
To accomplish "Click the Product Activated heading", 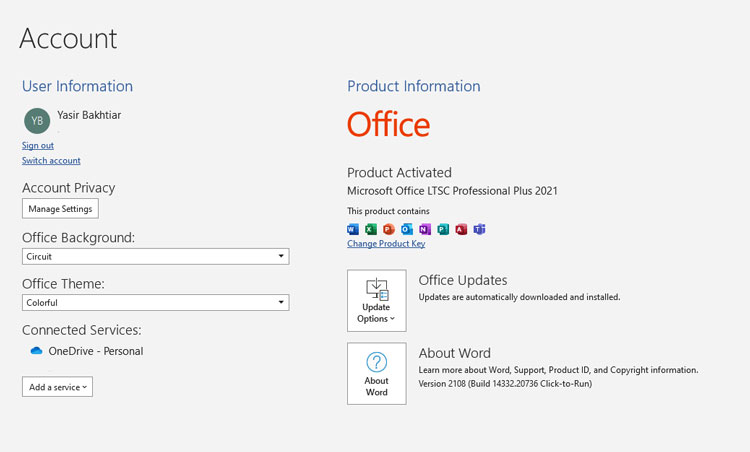I will click(399, 173).
